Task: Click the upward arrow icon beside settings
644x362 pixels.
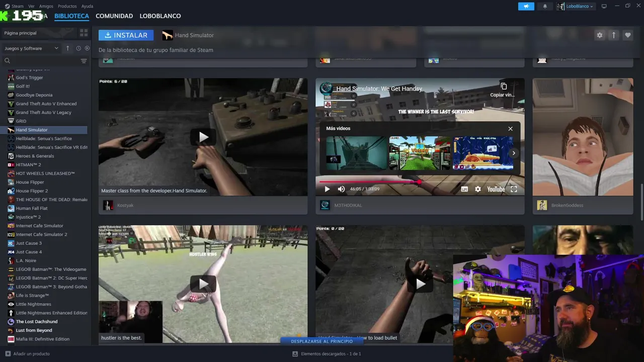Action: pos(613,35)
